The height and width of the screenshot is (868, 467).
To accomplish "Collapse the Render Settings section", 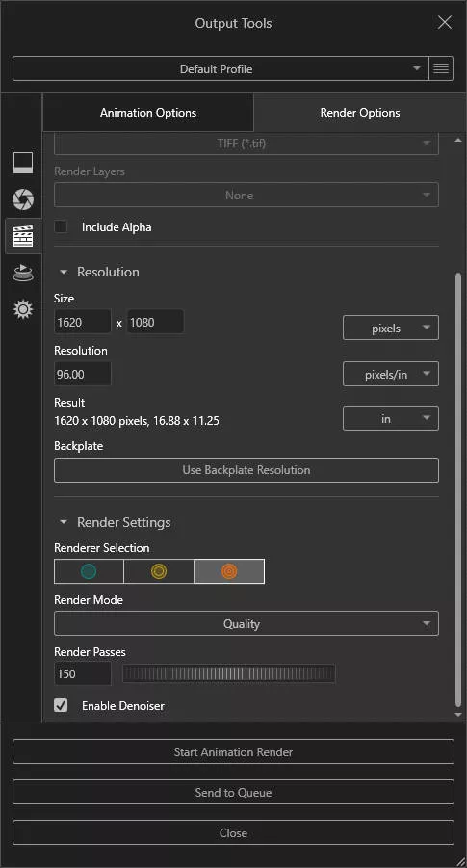I will click(64, 522).
